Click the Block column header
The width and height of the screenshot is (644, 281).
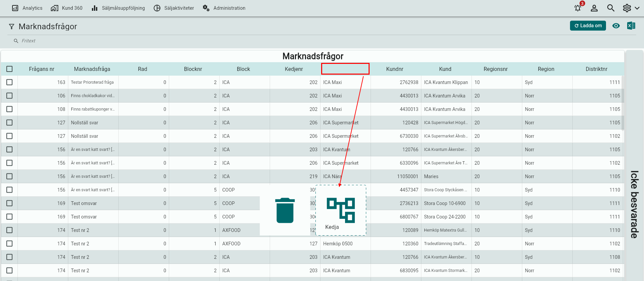(243, 69)
